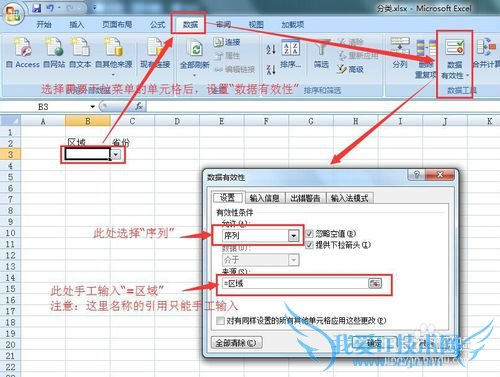Open the Office button menu

click(13, 13)
